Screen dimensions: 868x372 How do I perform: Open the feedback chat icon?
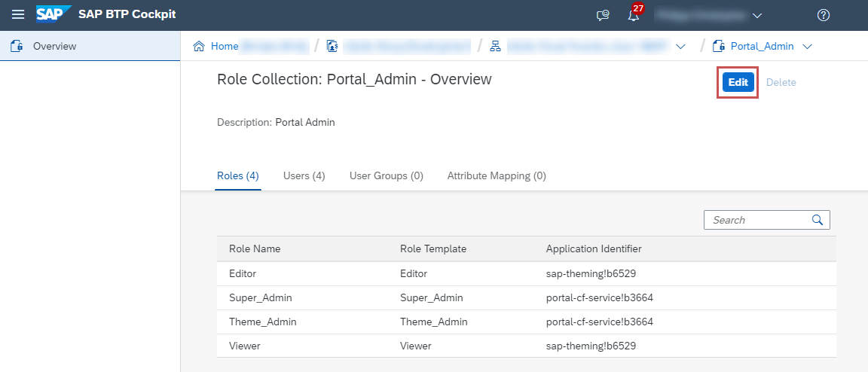(x=603, y=16)
